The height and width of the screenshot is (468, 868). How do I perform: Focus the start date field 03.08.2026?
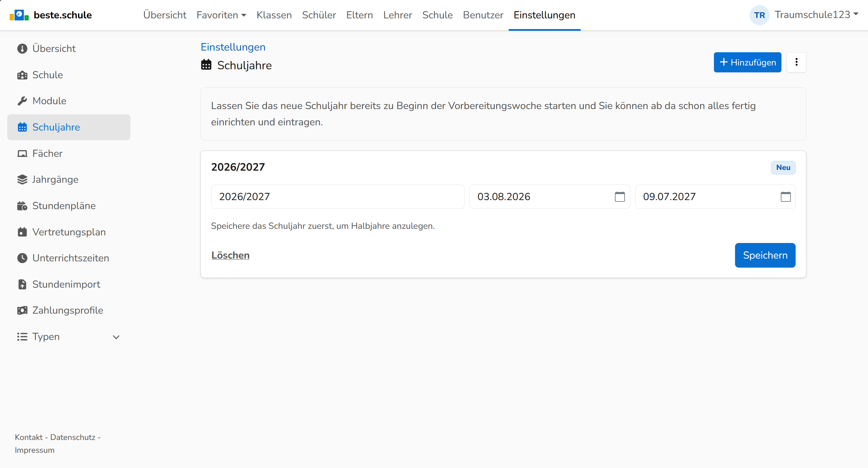550,197
